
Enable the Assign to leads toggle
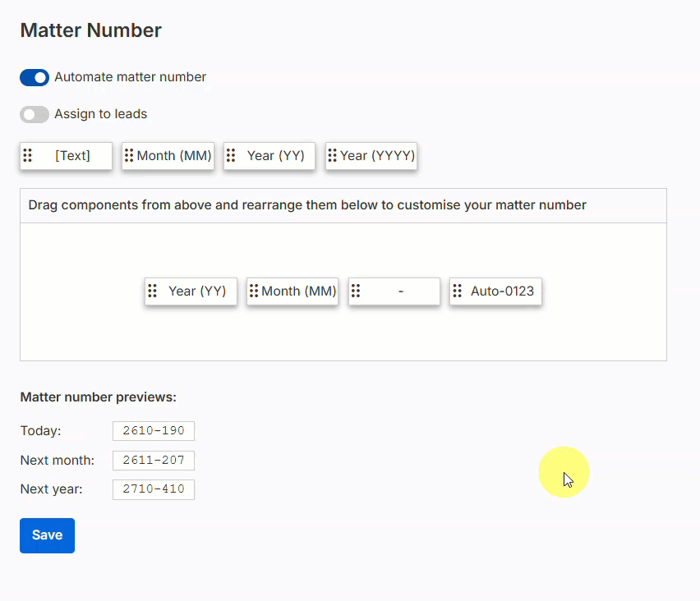click(x=35, y=114)
